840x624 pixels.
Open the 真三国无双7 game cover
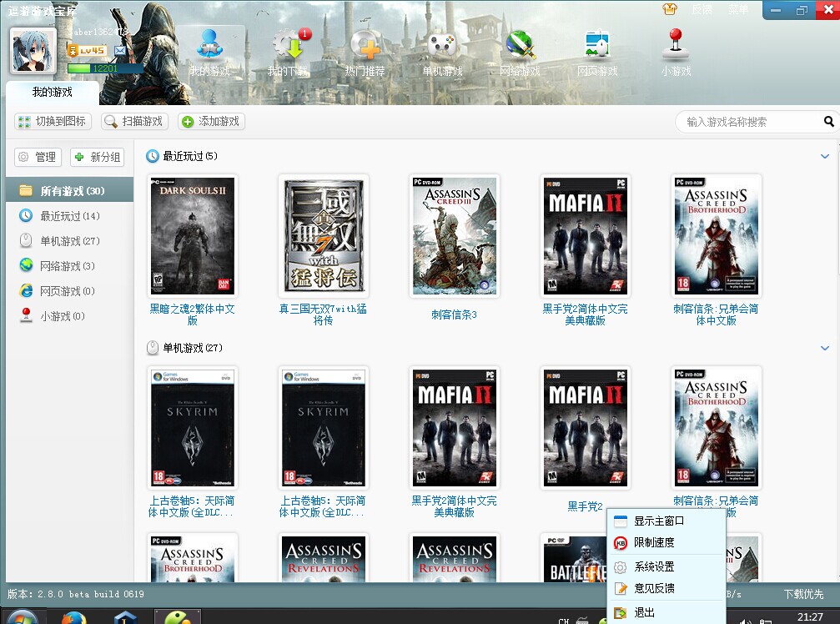pyautogui.click(x=323, y=236)
